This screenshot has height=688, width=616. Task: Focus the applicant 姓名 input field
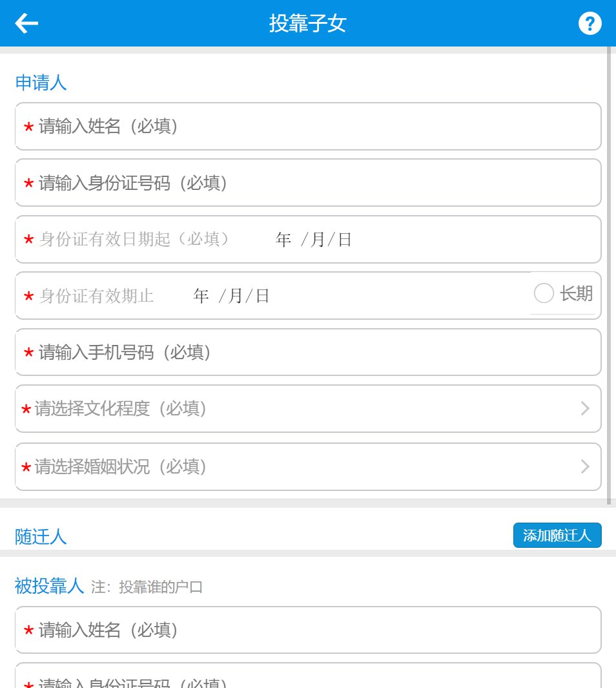[x=308, y=126]
